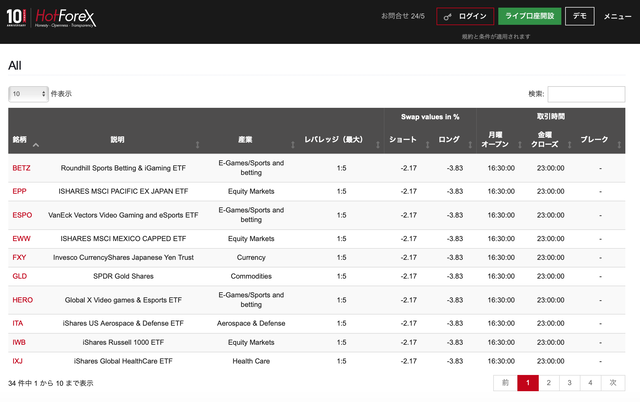Click the ライブ口座開設 green button

point(529,16)
